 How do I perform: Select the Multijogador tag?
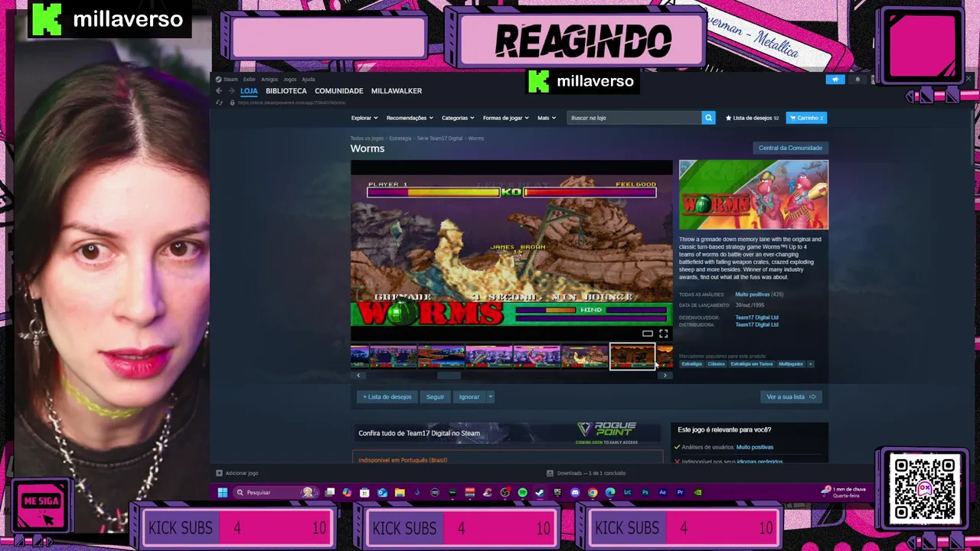(791, 364)
